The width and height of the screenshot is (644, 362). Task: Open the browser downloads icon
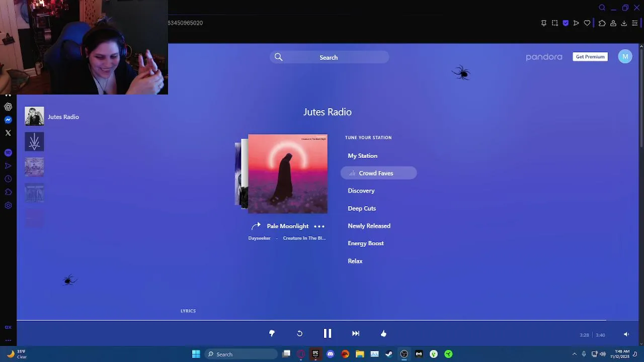coord(624,23)
